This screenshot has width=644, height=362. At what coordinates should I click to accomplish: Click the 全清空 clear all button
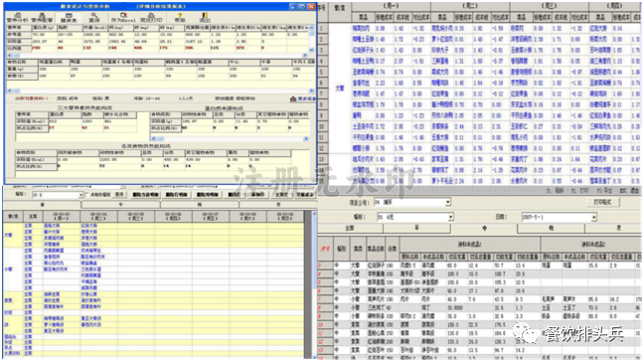point(281,195)
